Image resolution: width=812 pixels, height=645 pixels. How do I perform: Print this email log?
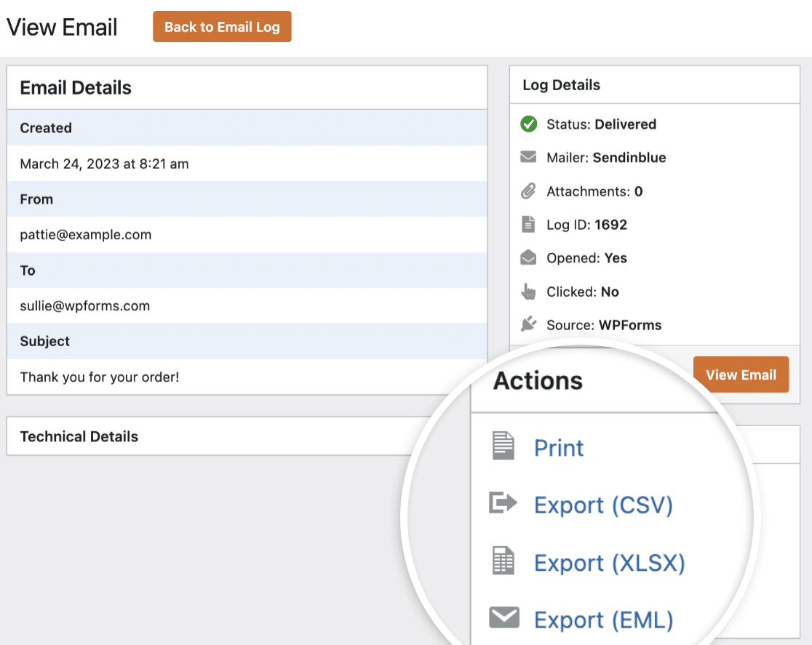(558, 448)
